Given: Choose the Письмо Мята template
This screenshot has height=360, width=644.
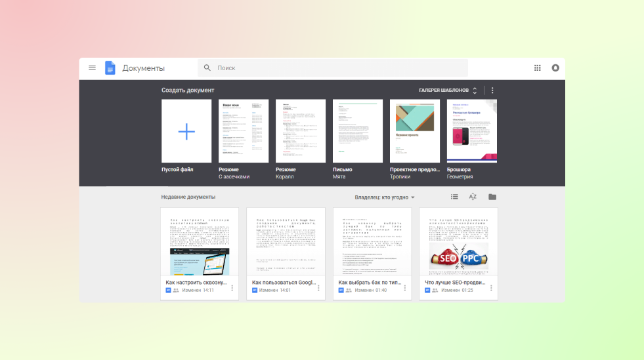Looking at the screenshot, I should pos(358,131).
